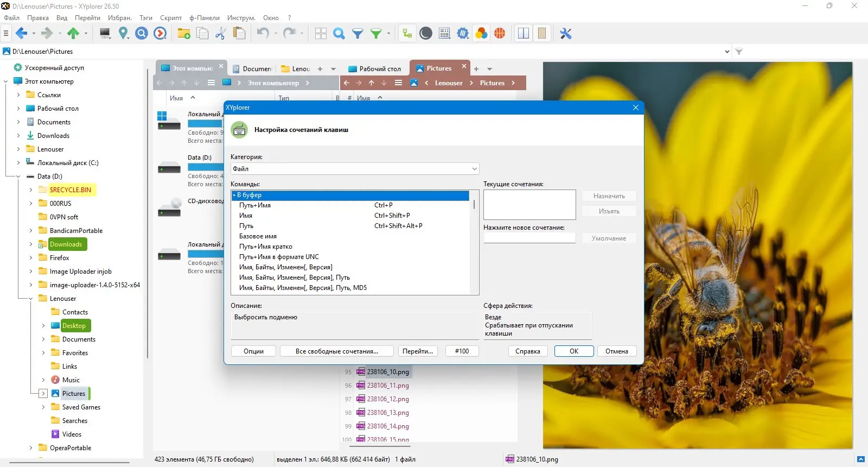Click the tricolor circles color filters icon
Viewport: 868px width, 467px height.
pos(481,34)
